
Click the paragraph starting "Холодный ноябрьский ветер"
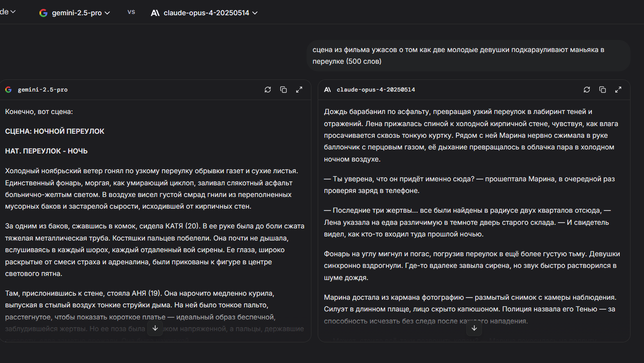click(x=152, y=189)
